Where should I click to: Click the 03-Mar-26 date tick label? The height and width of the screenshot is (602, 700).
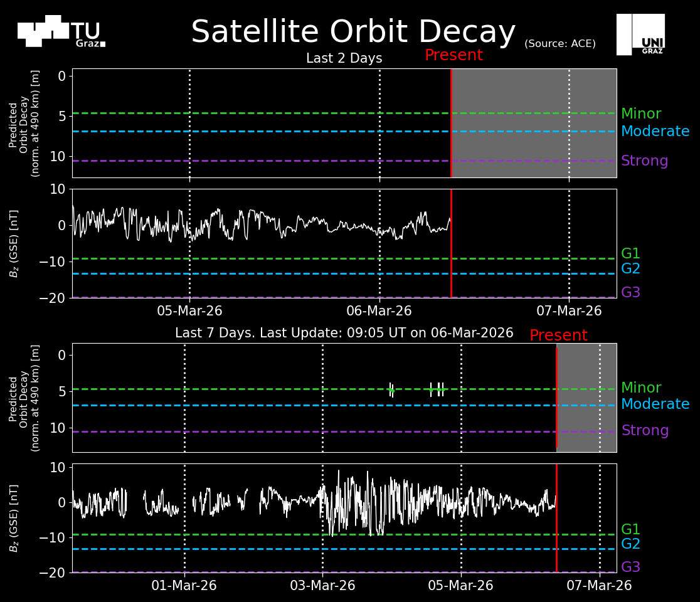tap(323, 586)
